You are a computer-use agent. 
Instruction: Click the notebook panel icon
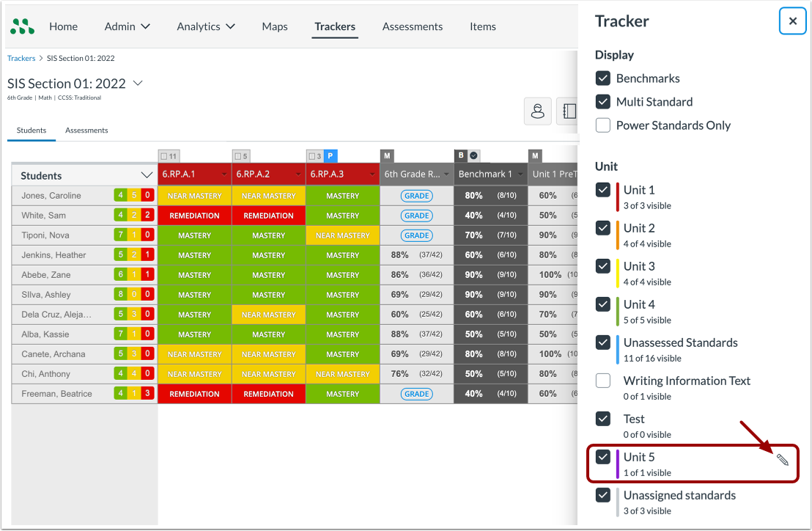click(568, 111)
